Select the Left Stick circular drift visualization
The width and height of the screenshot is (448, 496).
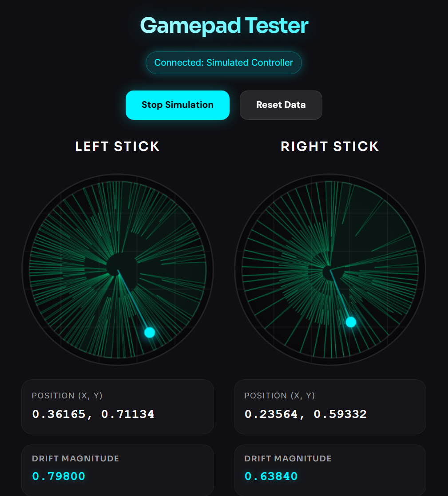(x=118, y=268)
